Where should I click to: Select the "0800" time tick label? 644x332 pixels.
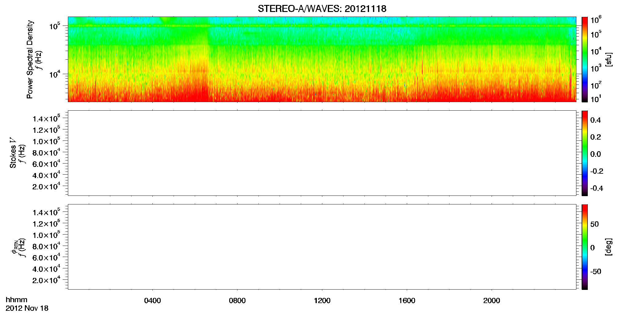click(x=237, y=301)
